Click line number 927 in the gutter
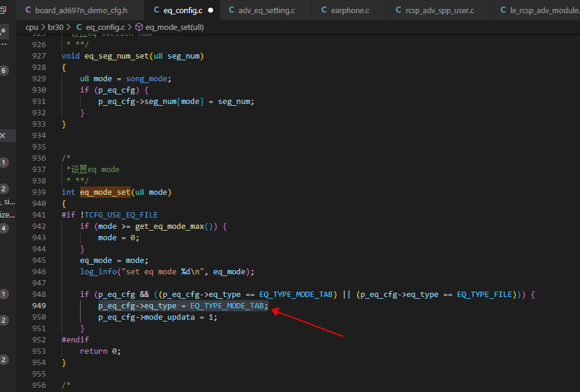 click(39, 56)
